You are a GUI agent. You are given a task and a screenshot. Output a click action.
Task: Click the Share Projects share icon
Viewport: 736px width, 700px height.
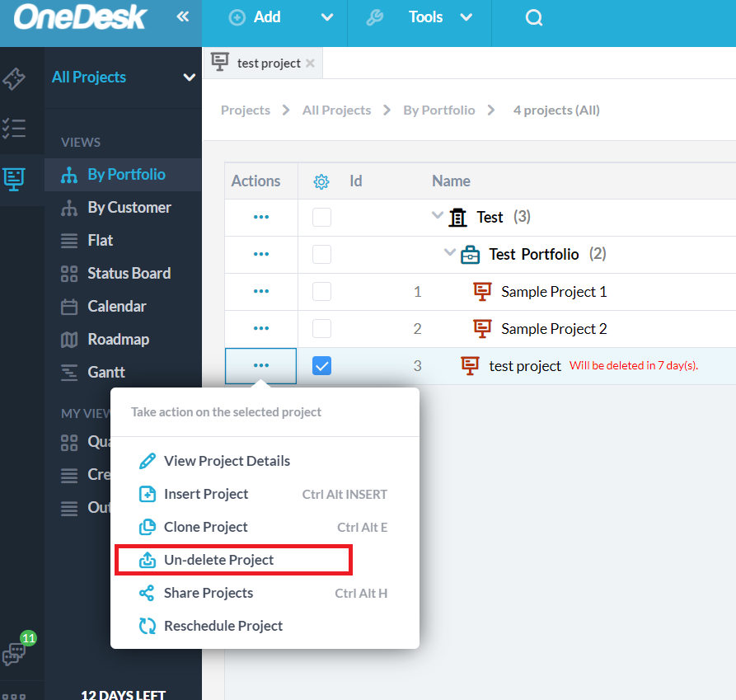147,593
